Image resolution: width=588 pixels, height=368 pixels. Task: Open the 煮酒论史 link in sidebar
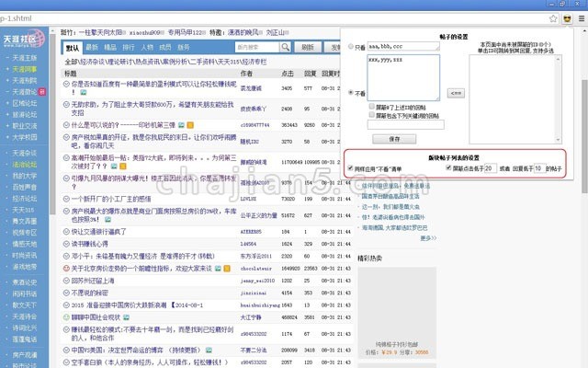pyautogui.click(x=25, y=282)
